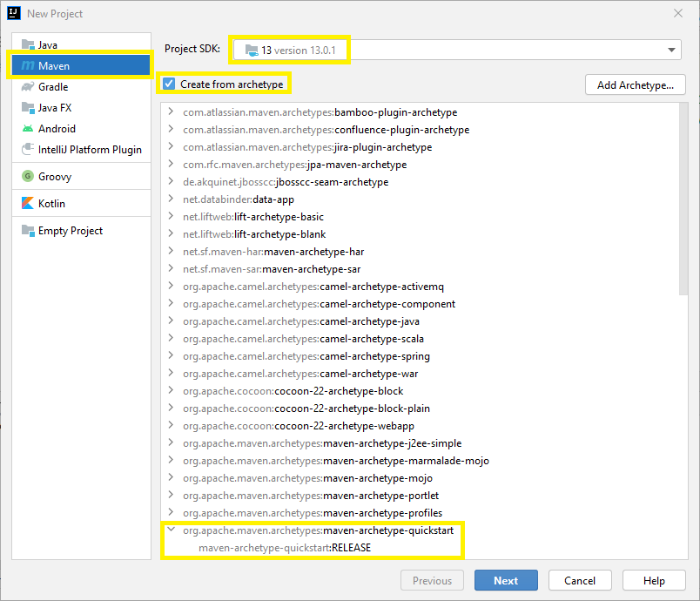
Task: Click the Add Archetype... button
Action: coord(636,84)
